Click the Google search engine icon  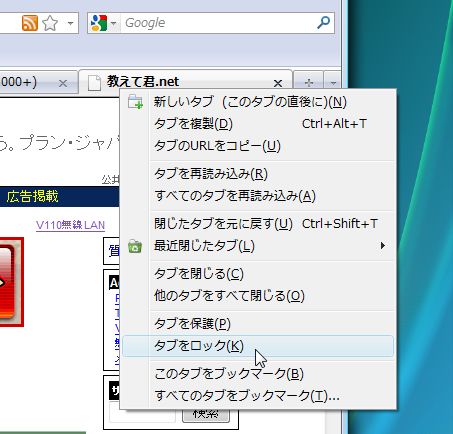99,23
